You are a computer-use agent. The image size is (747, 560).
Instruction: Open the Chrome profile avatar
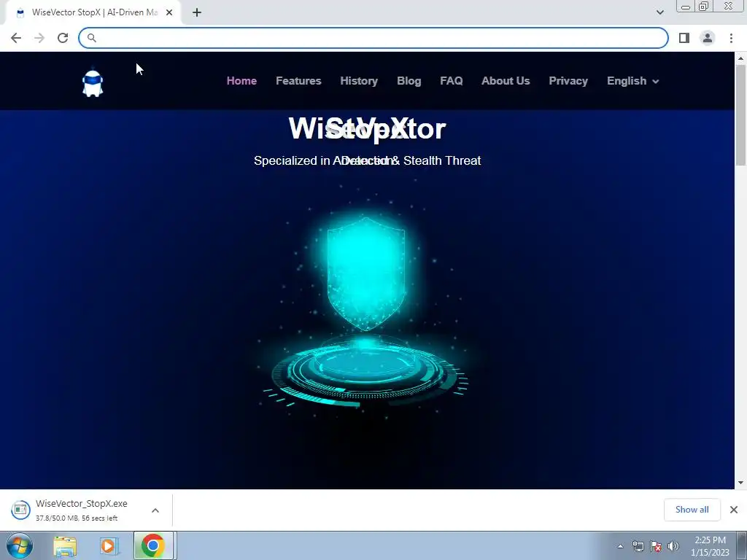(x=708, y=38)
